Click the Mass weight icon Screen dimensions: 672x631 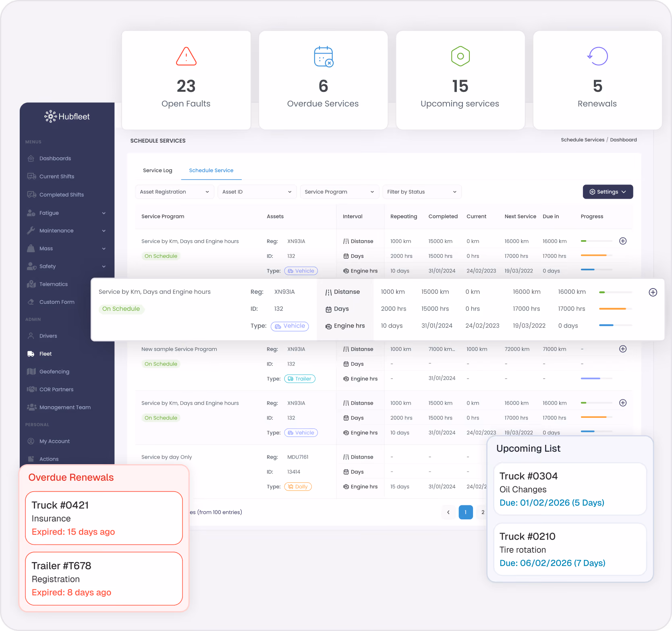pos(31,248)
